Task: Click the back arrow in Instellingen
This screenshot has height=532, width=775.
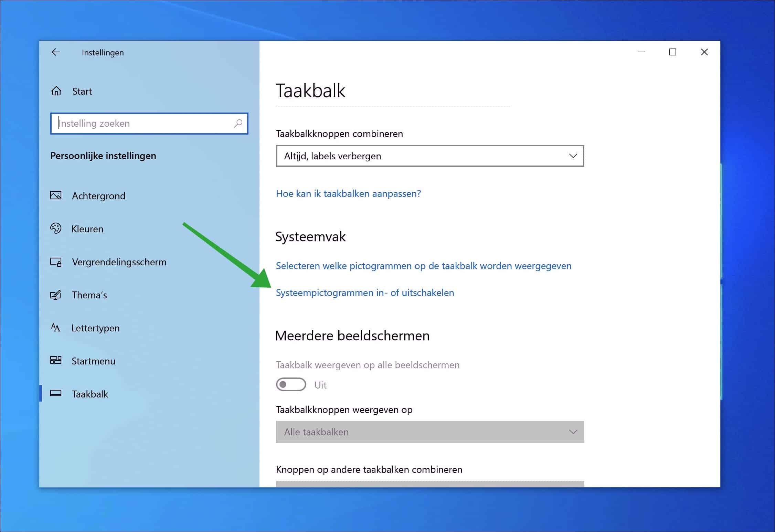Action: [56, 52]
